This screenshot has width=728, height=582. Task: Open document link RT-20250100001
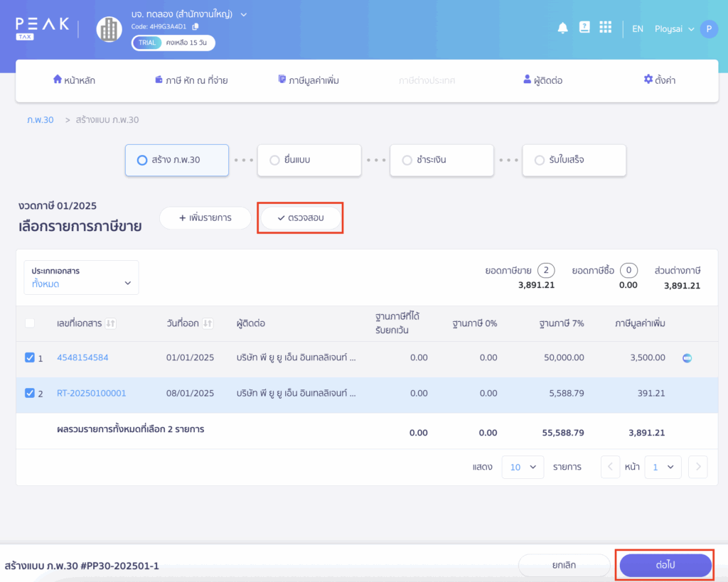(92, 393)
